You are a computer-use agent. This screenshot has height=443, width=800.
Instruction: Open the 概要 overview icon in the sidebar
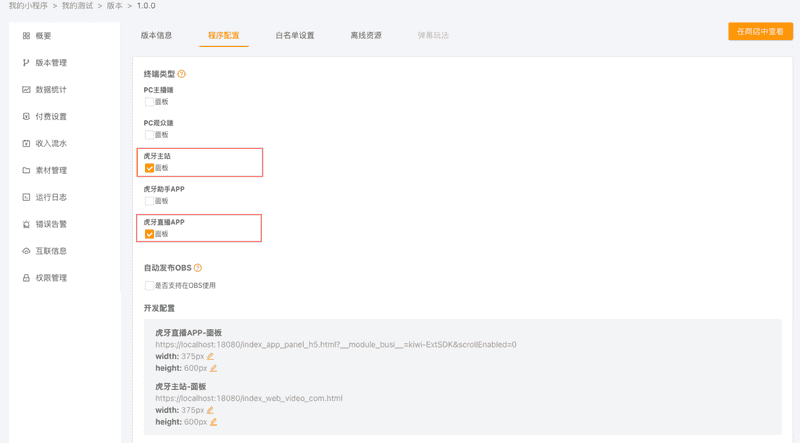click(26, 36)
